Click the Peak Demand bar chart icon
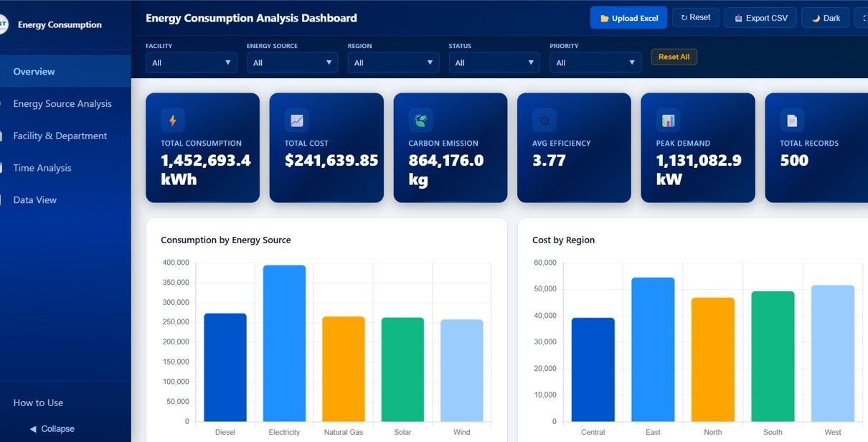868x442 pixels. (x=668, y=120)
